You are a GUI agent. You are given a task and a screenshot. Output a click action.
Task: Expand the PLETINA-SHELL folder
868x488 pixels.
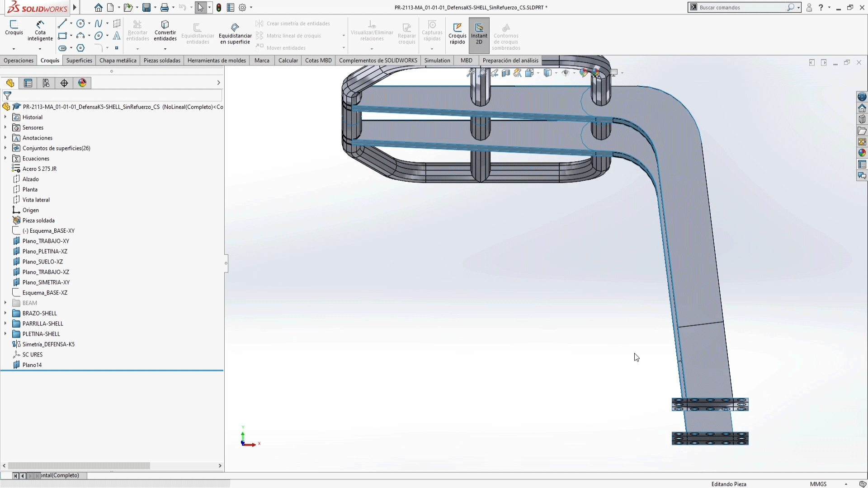click(5, 334)
